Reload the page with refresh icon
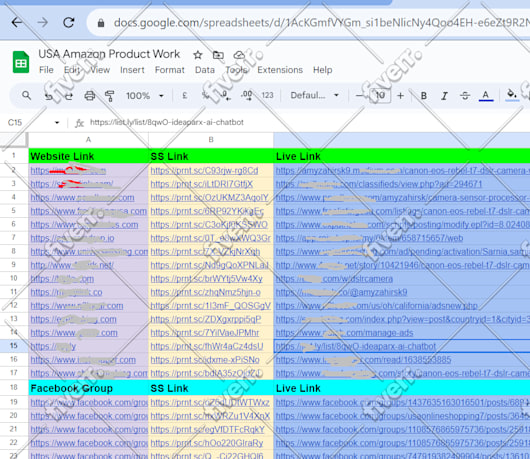The image size is (530, 459). coord(69,22)
